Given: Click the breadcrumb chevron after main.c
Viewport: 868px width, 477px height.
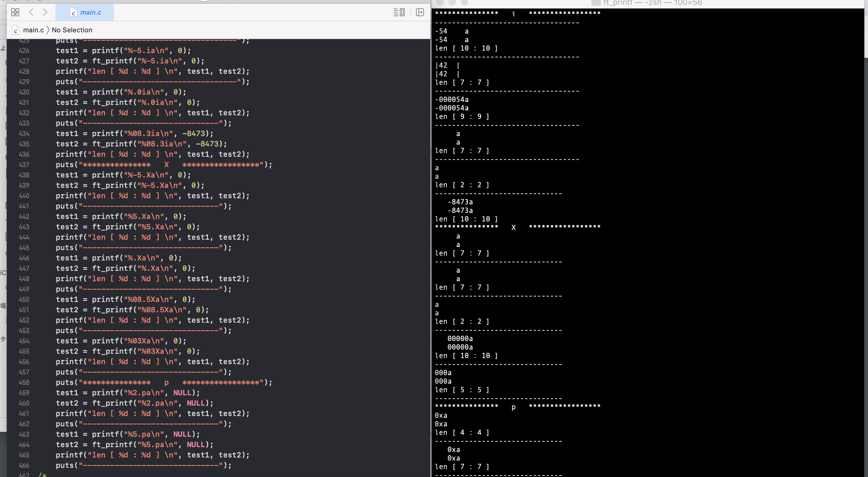Looking at the screenshot, I should pyautogui.click(x=48, y=30).
